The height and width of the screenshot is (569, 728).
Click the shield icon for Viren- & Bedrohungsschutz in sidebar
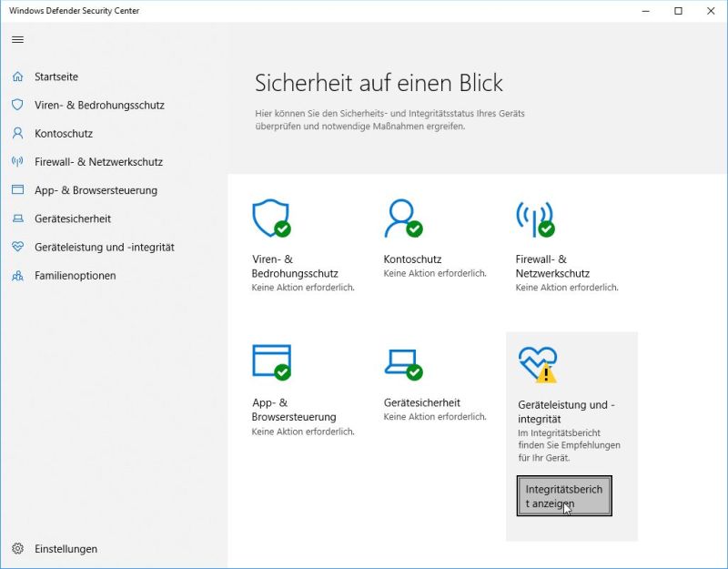click(17, 105)
